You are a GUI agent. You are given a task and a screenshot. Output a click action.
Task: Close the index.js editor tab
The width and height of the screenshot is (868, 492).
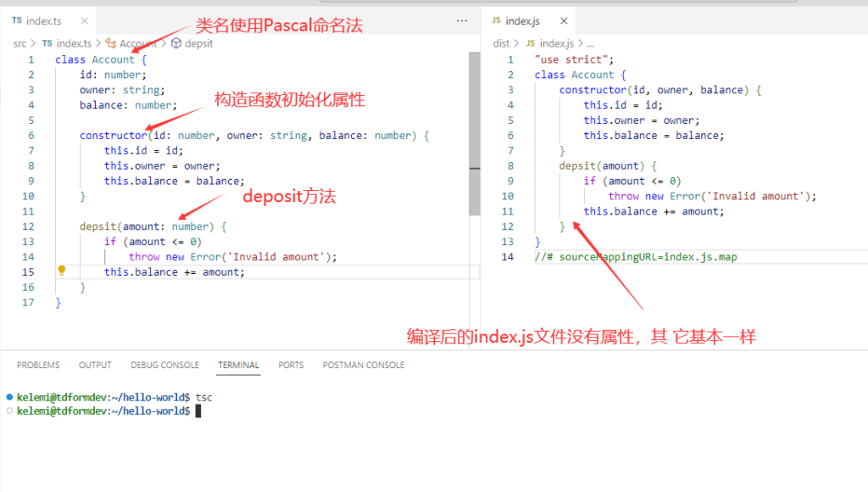point(563,20)
